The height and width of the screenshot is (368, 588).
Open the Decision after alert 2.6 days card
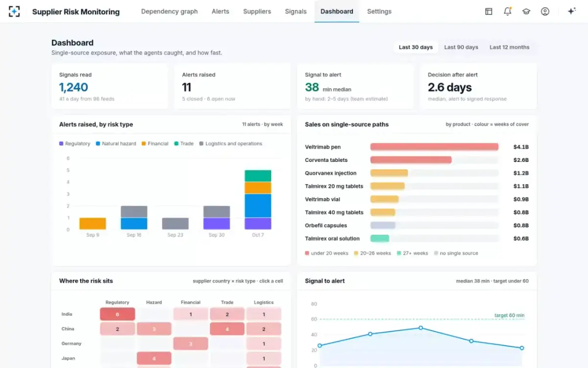pos(478,86)
